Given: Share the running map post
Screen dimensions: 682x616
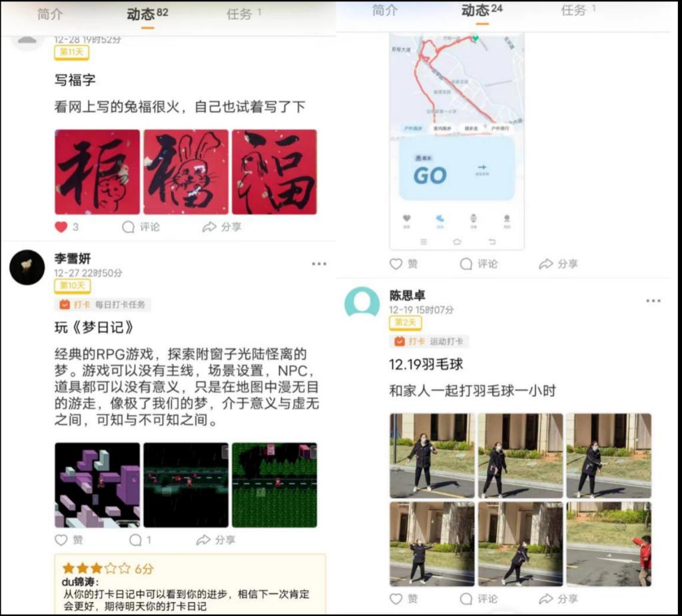Looking at the screenshot, I should (x=559, y=264).
